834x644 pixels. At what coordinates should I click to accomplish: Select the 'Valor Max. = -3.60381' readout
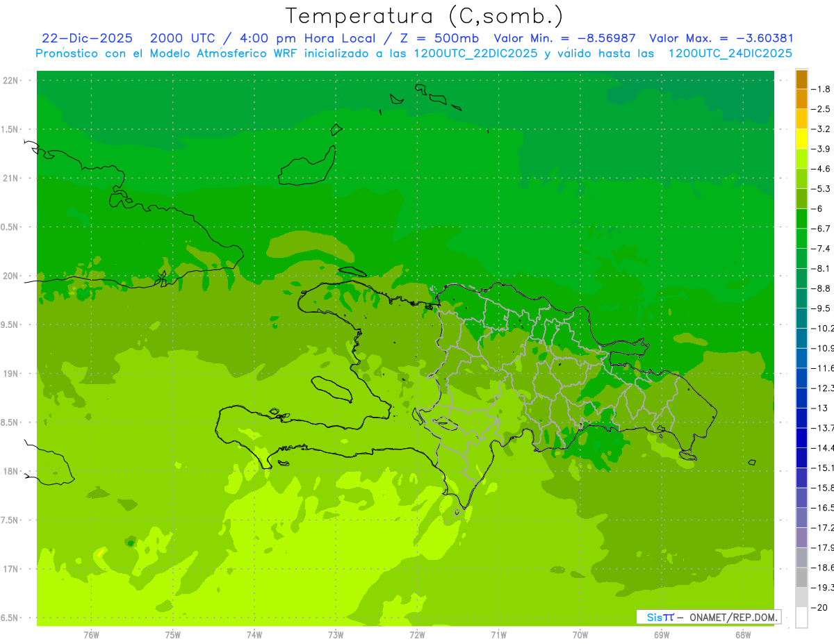pyautogui.click(x=721, y=38)
